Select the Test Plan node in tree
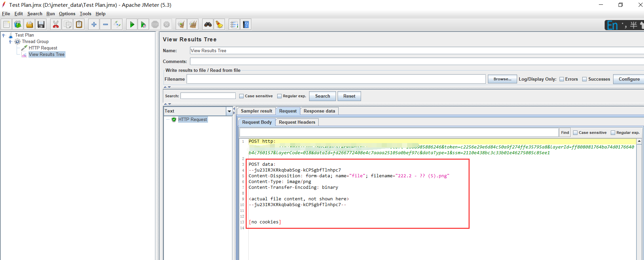 tap(24, 35)
